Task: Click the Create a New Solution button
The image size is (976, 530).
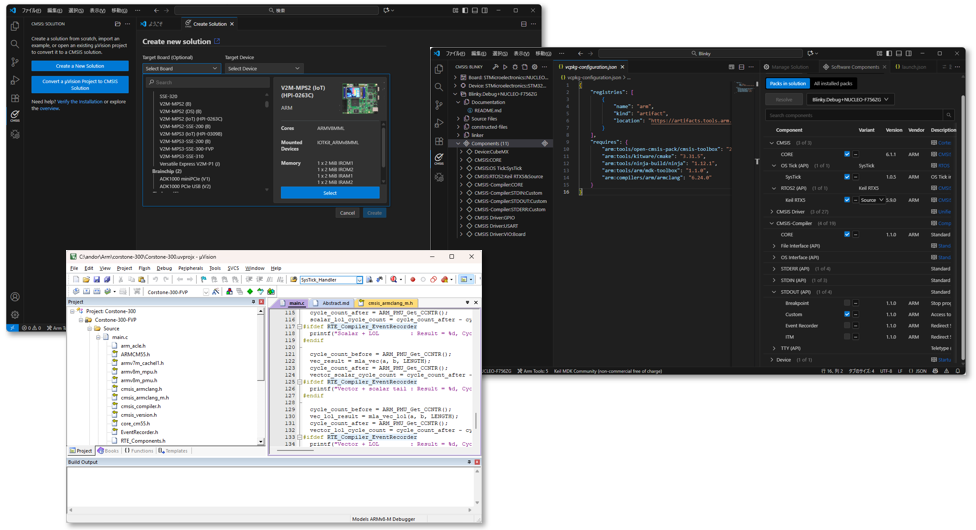Action: pos(80,66)
